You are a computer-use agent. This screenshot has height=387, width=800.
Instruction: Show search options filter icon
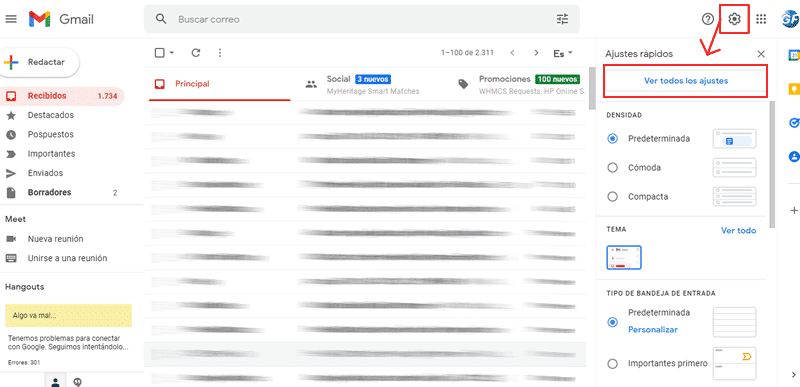tap(562, 19)
